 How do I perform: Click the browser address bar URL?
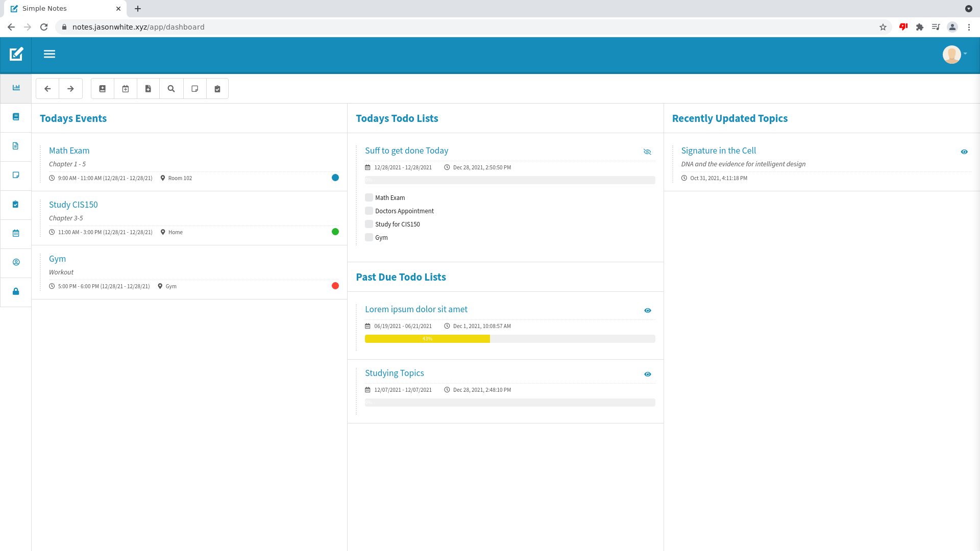pyautogui.click(x=138, y=27)
